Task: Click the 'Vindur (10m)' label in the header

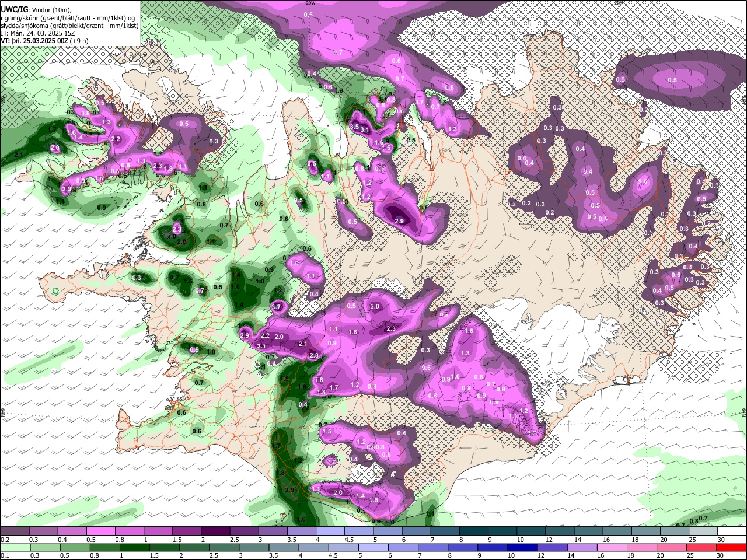Action: [x=50, y=10]
